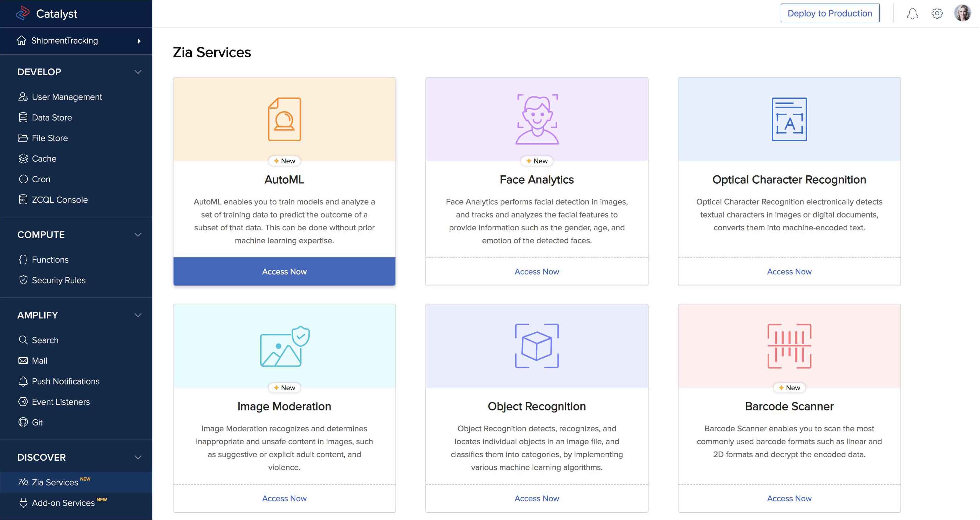
Task: Click the Barcode Scanner card icon
Action: coord(789,346)
